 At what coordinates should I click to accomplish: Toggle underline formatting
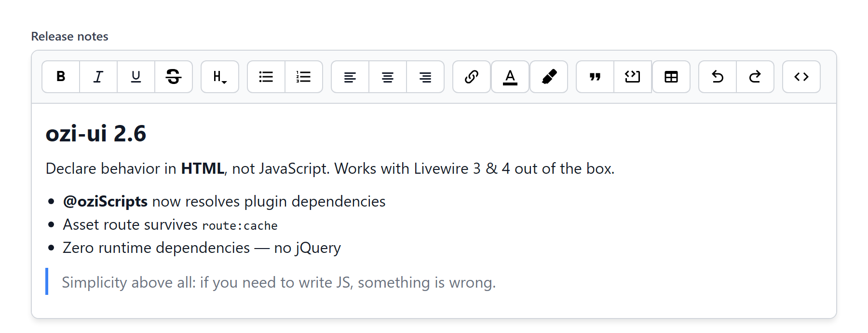coord(136,77)
